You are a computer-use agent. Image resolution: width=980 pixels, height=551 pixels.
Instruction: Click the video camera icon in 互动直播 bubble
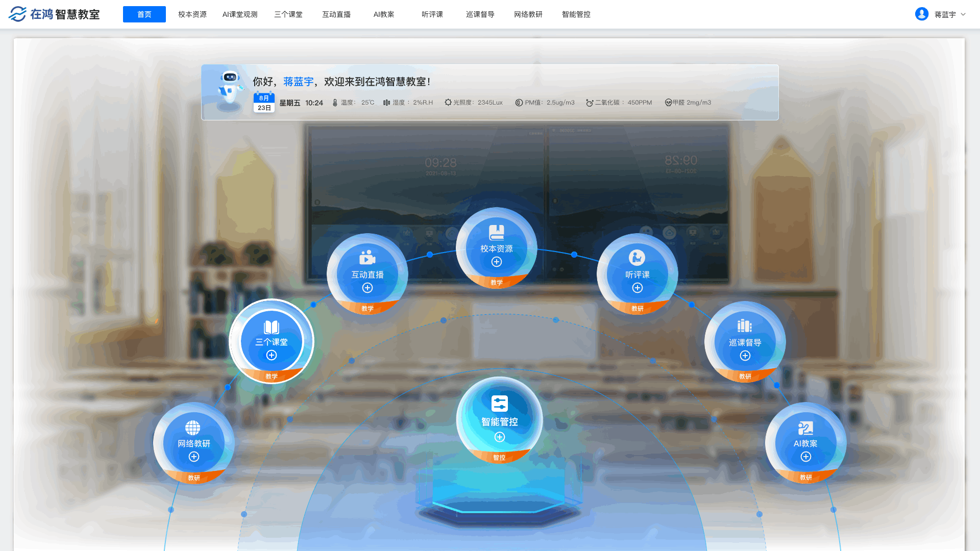(x=367, y=258)
